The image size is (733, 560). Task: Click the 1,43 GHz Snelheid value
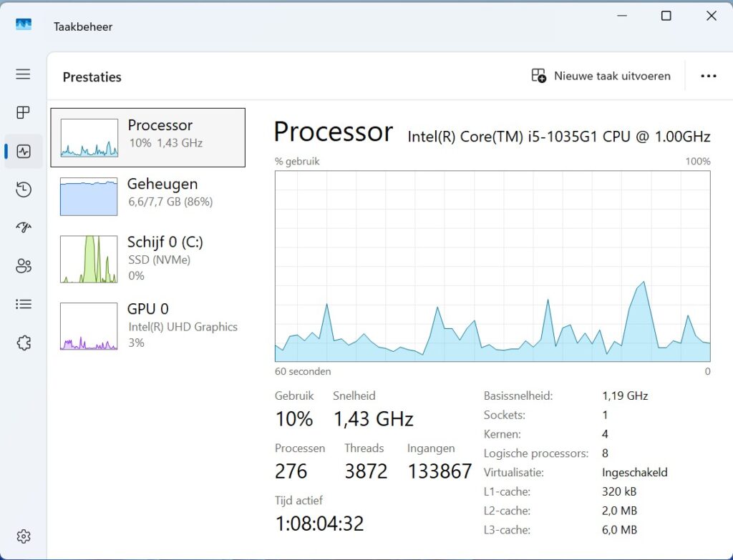[x=374, y=419]
